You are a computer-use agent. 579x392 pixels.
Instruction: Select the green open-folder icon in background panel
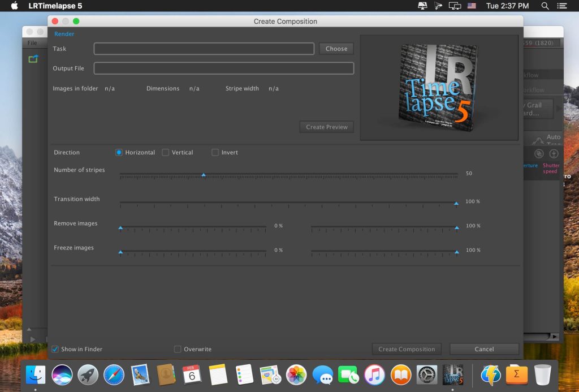(33, 58)
